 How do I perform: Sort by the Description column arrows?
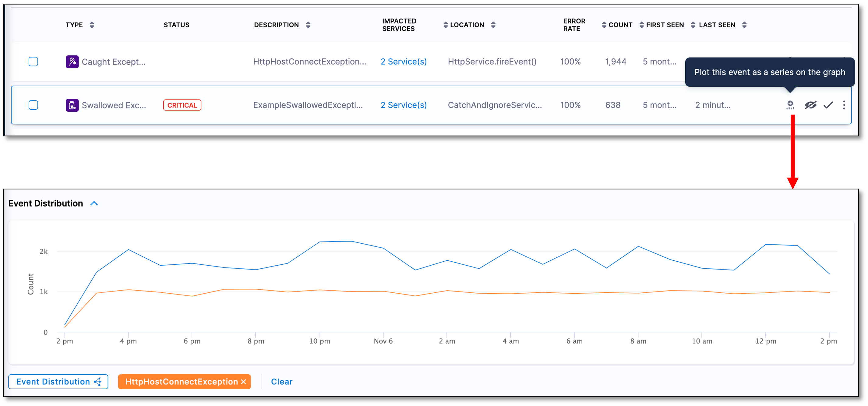[x=308, y=25]
